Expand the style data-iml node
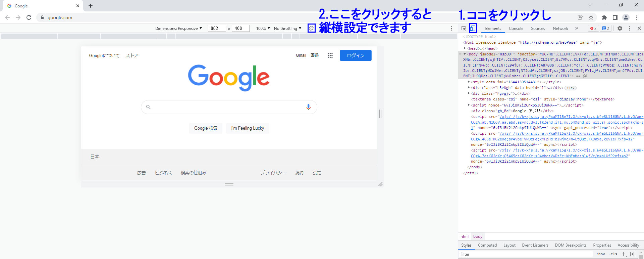The width and height of the screenshot is (644, 259). (x=469, y=82)
